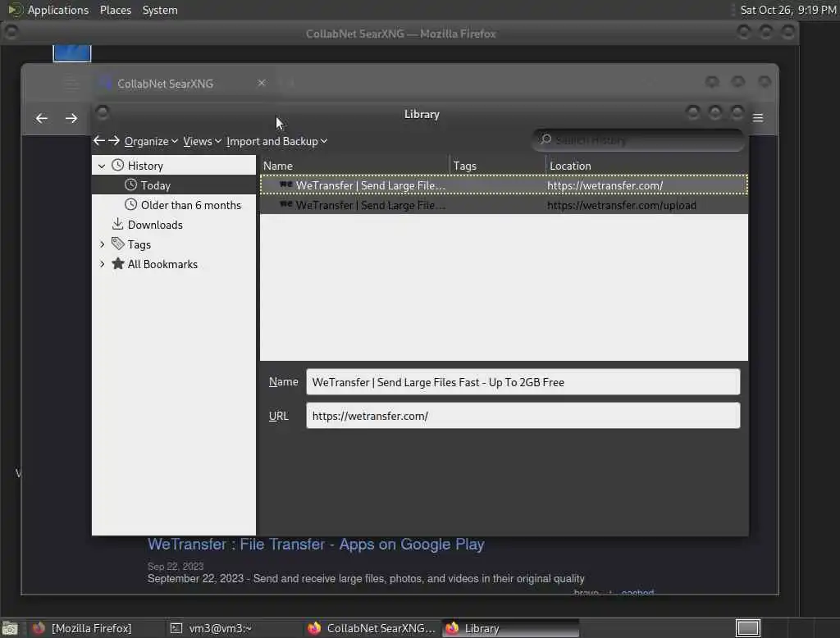Click the Library forward arrow icon
The height and width of the screenshot is (638, 840).
(113, 141)
